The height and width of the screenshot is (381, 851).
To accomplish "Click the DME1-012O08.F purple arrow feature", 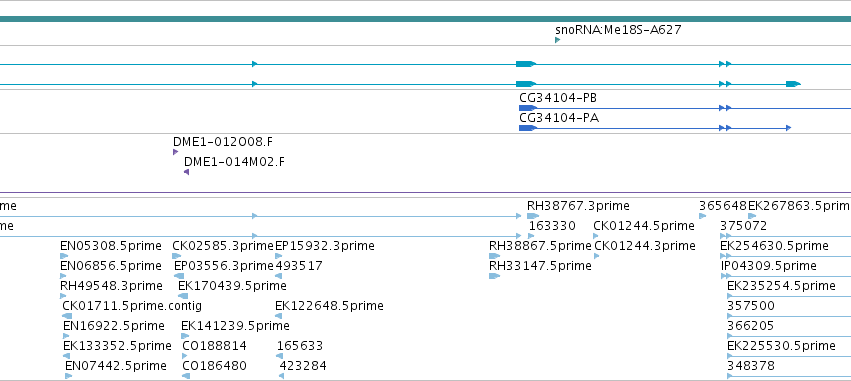I will pos(175,152).
